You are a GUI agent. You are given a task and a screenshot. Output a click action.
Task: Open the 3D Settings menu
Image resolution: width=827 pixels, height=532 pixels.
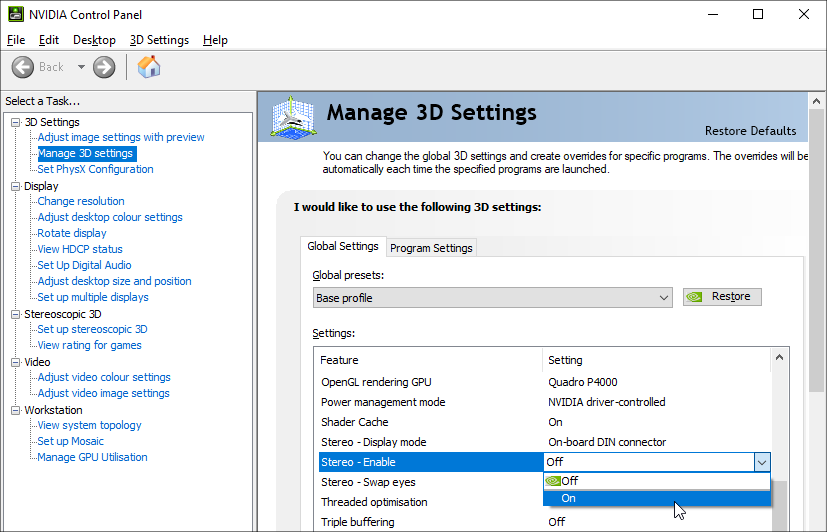click(159, 40)
